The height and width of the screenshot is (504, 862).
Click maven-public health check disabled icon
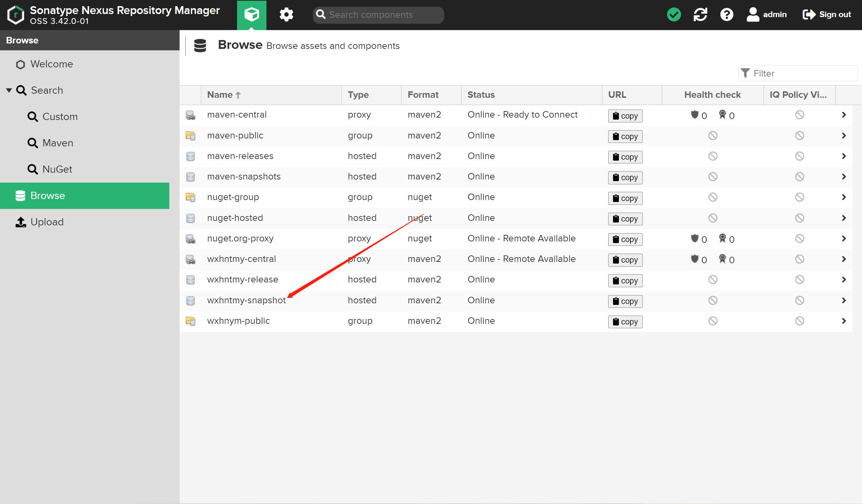[x=713, y=135]
